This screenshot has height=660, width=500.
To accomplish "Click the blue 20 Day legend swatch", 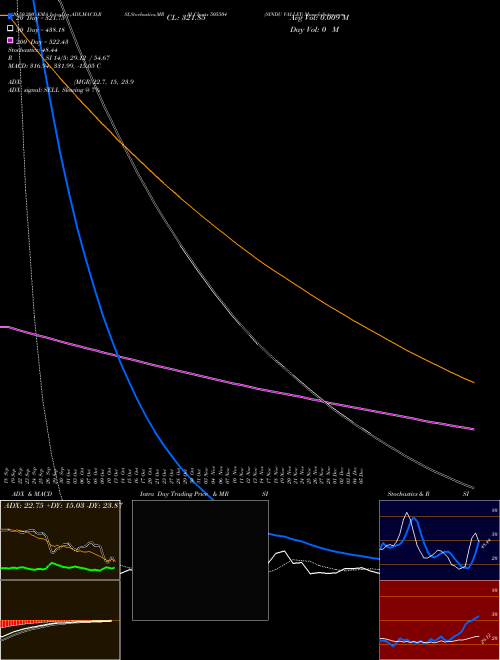I will (x=10, y=17).
